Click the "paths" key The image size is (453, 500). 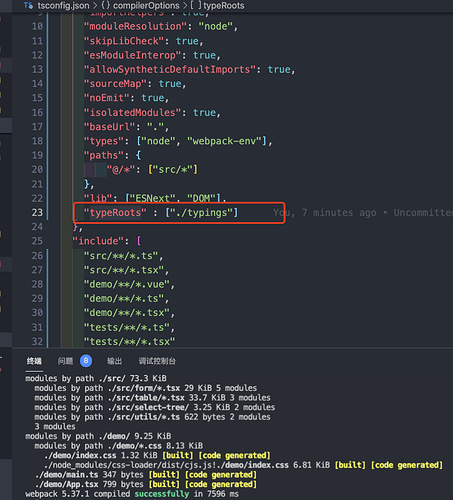[104, 155]
